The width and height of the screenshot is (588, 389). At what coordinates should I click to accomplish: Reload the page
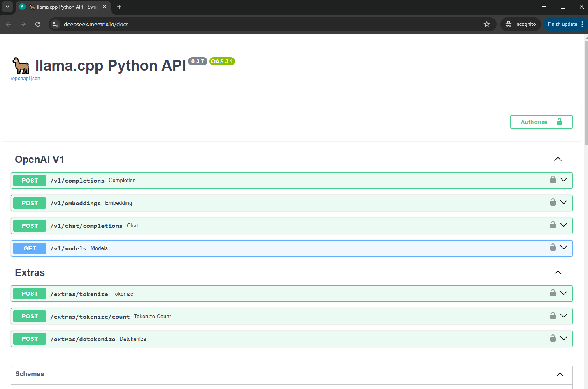click(38, 24)
